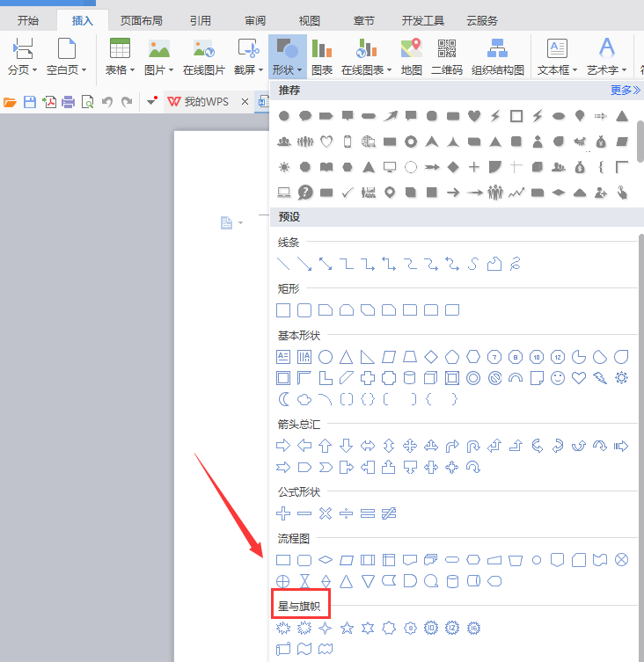
Task: Open the 图片 picture dropdown arrow
Action: [172, 70]
